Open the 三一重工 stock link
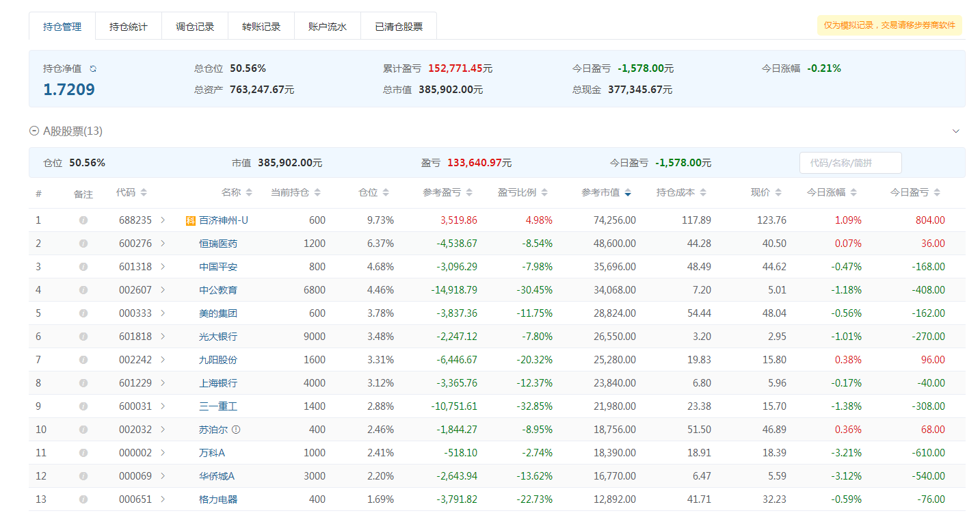The height and width of the screenshot is (522, 980). (x=218, y=406)
